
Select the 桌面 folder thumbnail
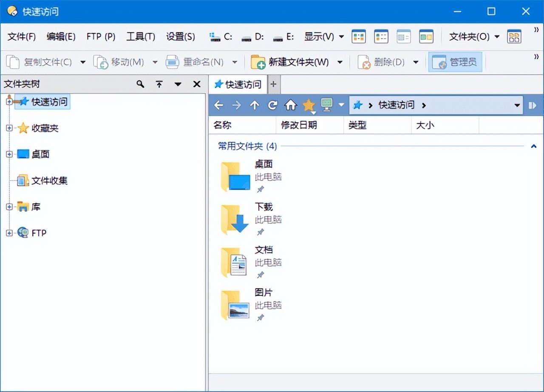pyautogui.click(x=235, y=176)
